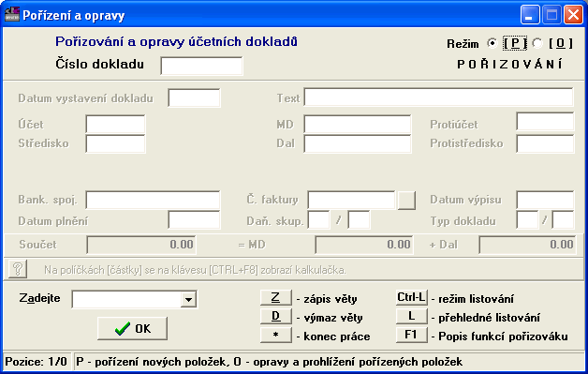The image size is (588, 374).
Task: Click the + Dal total field
Action: pyautogui.click(x=527, y=245)
